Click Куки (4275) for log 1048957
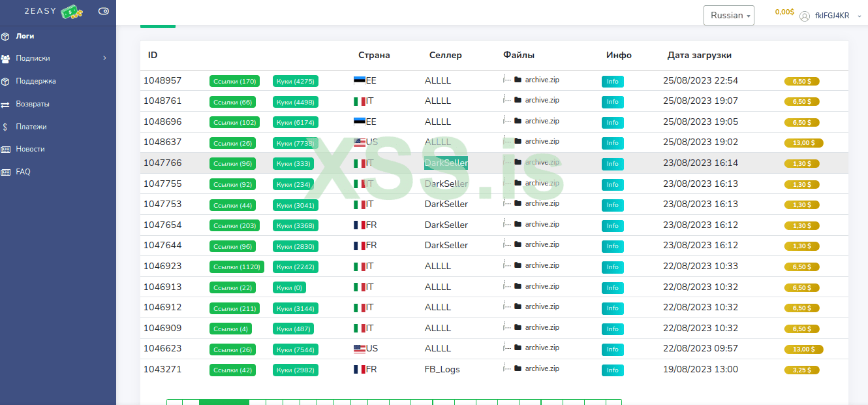 tap(296, 81)
